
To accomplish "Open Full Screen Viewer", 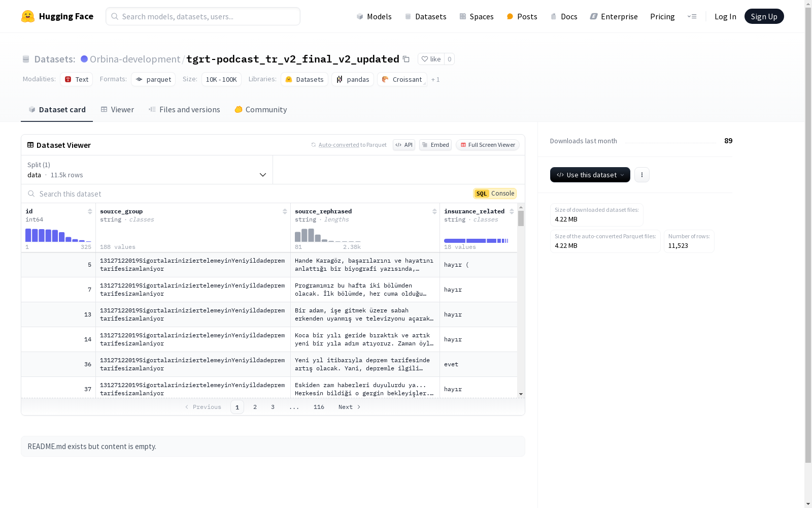I will [x=488, y=145].
